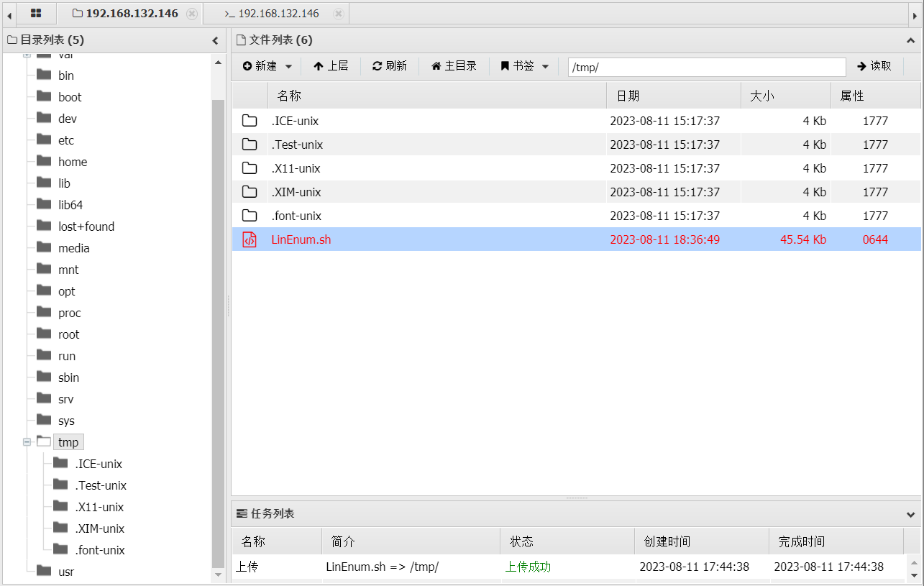Open the 书签 (bookmarks) dropdown
Screen dimensions: 924x586
525,66
